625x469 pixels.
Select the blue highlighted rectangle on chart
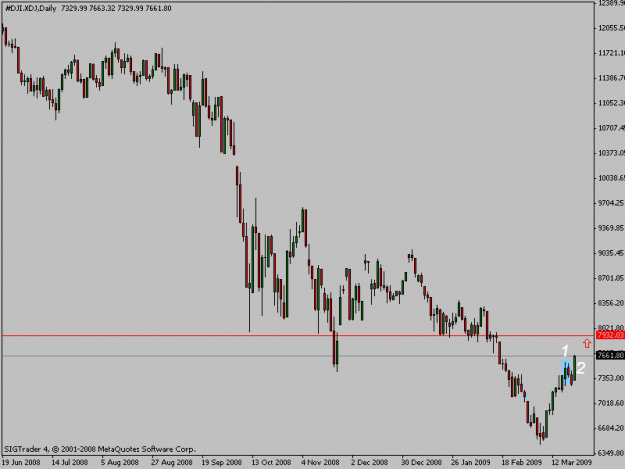[567, 372]
